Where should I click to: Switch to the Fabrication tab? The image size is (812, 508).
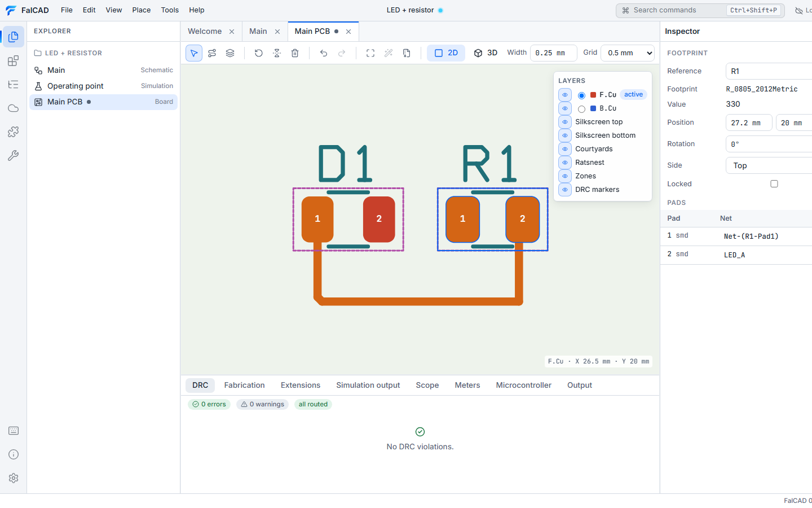pyautogui.click(x=244, y=386)
